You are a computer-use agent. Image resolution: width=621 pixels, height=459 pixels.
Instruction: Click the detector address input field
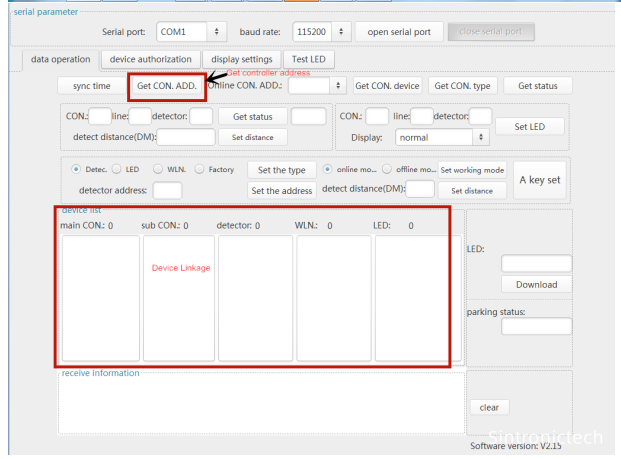click(167, 190)
